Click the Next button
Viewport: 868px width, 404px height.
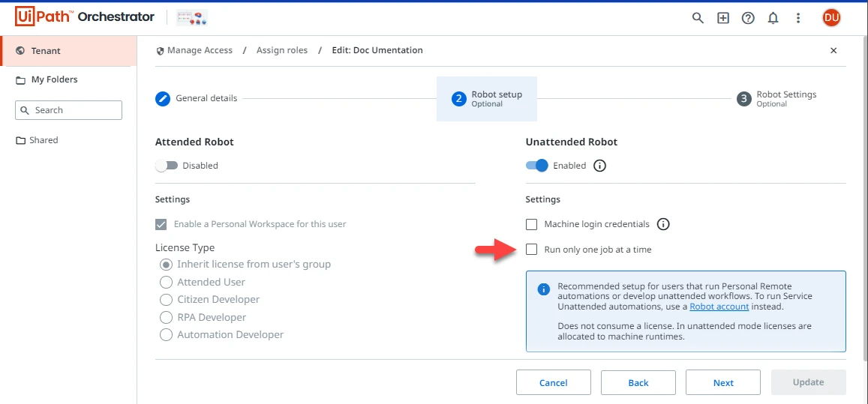point(723,382)
